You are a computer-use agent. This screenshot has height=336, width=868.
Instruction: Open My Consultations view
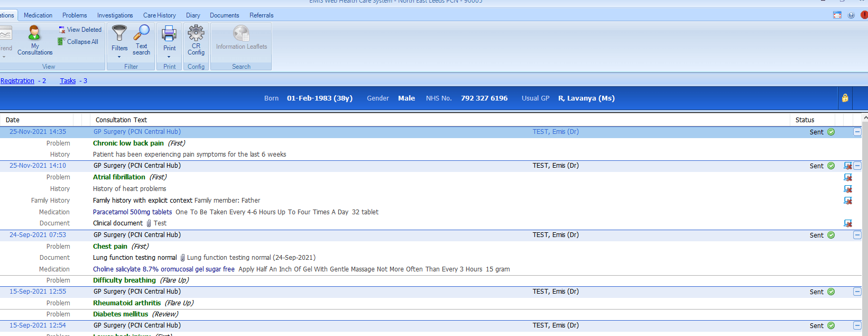[34, 41]
